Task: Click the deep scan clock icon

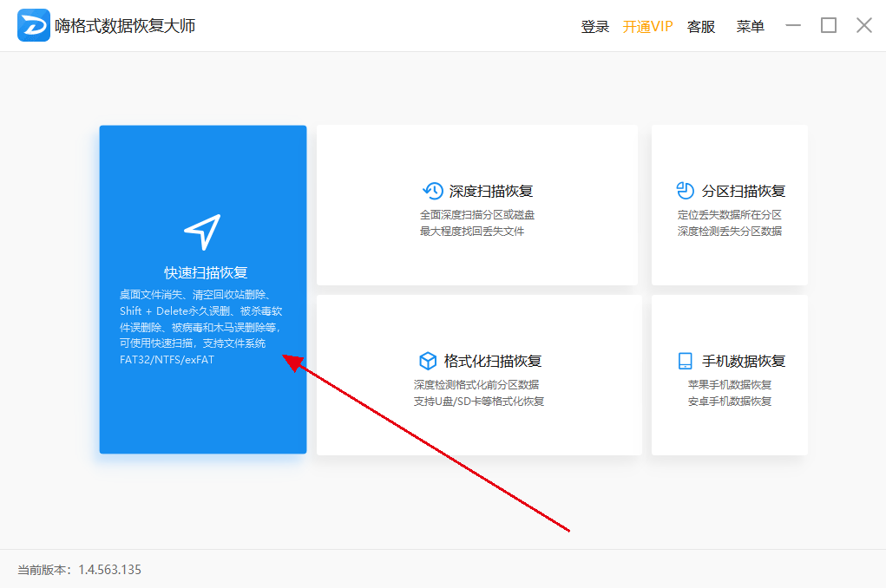Action: [x=433, y=191]
